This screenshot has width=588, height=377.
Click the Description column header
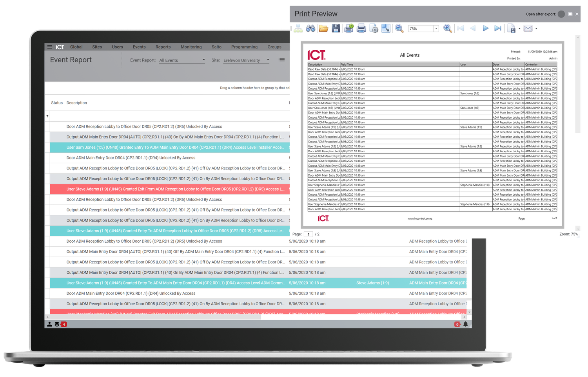77,103
